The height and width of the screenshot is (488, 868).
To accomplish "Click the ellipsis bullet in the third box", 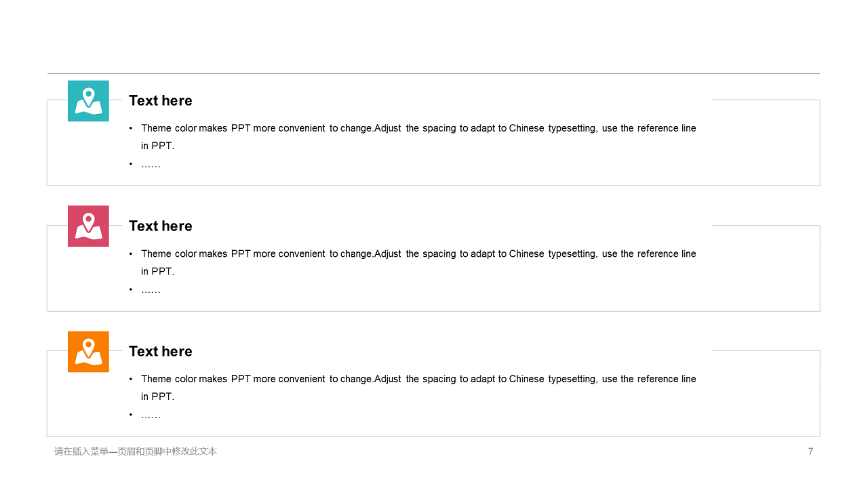I will pyautogui.click(x=151, y=415).
